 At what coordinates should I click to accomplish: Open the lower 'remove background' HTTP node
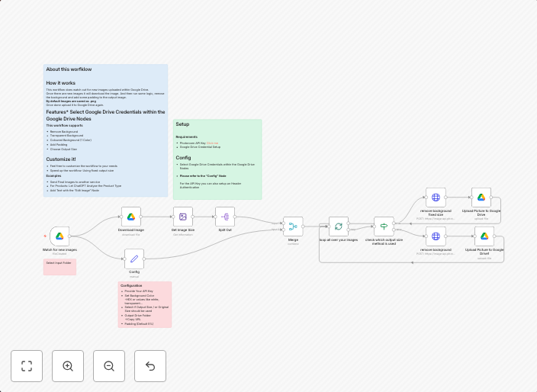[x=436, y=236]
